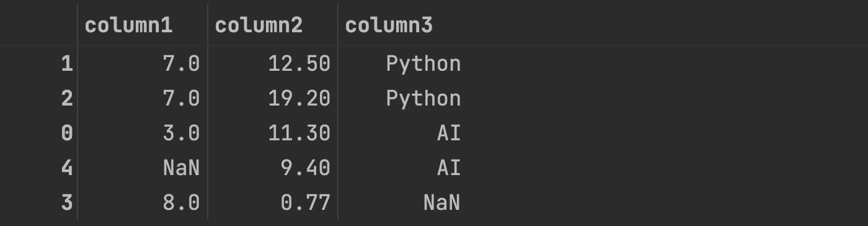Select row index 0
This screenshot has width=868, height=226.
click(67, 133)
